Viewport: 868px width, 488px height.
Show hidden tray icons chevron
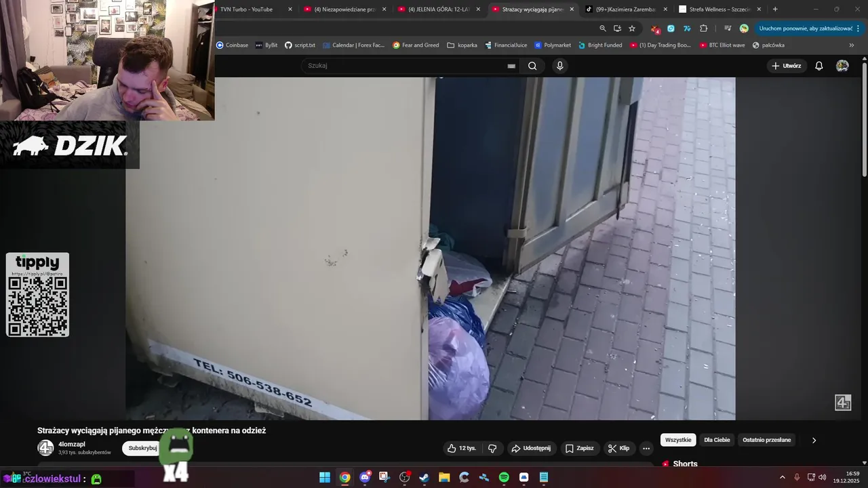pyautogui.click(x=782, y=477)
